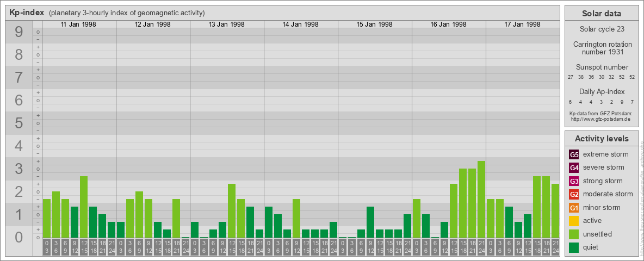Screen dimensions: 644x261
Task: Select the 17 Jan 1998 date header
Action: [x=522, y=24]
